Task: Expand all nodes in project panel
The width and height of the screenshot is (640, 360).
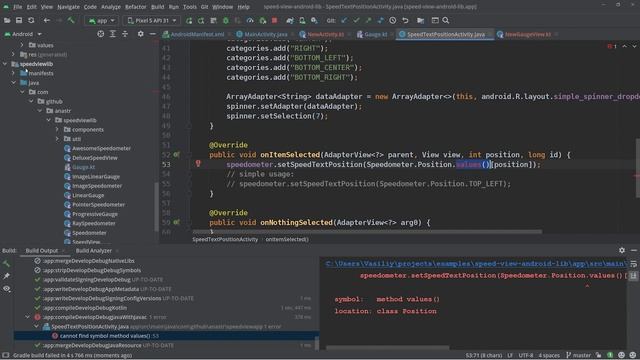Action: [x=113, y=34]
